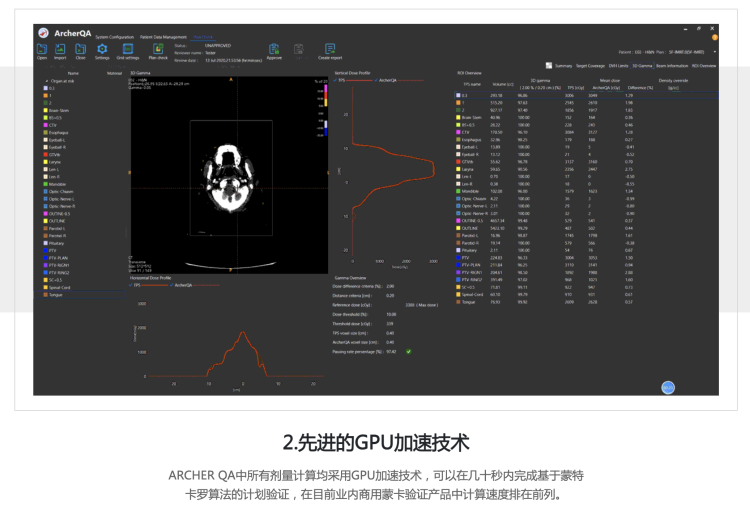This screenshot has height=520, width=750.
Task: Select the 0.3 row in ROI Overview table
Action: click(586, 96)
